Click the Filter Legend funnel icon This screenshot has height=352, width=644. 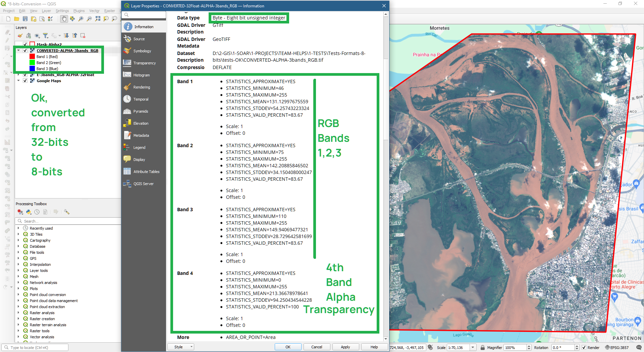pyautogui.click(x=45, y=36)
